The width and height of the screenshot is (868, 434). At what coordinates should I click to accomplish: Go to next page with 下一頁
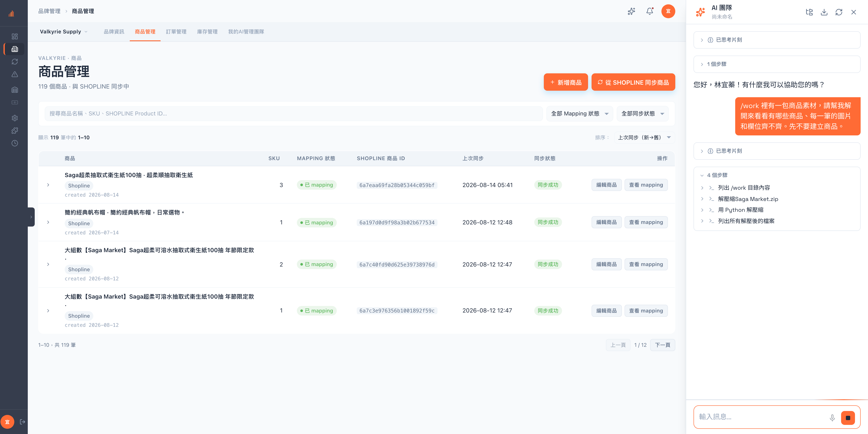[662, 345]
